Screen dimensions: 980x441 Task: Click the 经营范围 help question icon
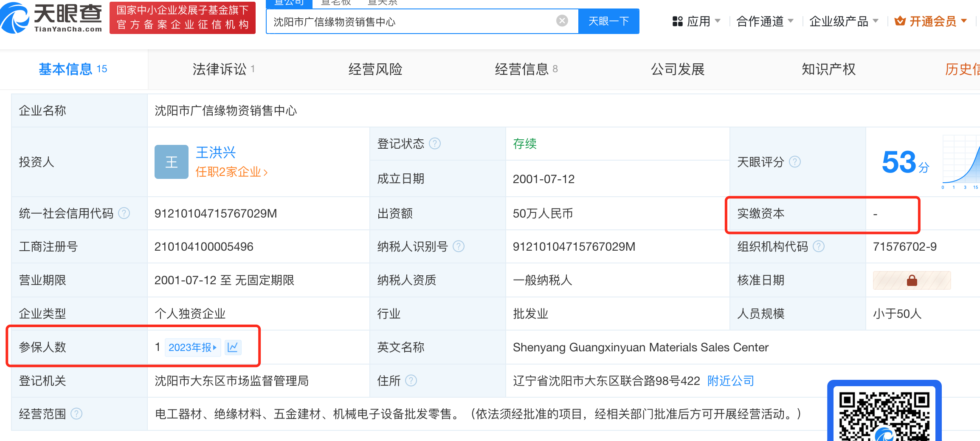click(x=76, y=414)
